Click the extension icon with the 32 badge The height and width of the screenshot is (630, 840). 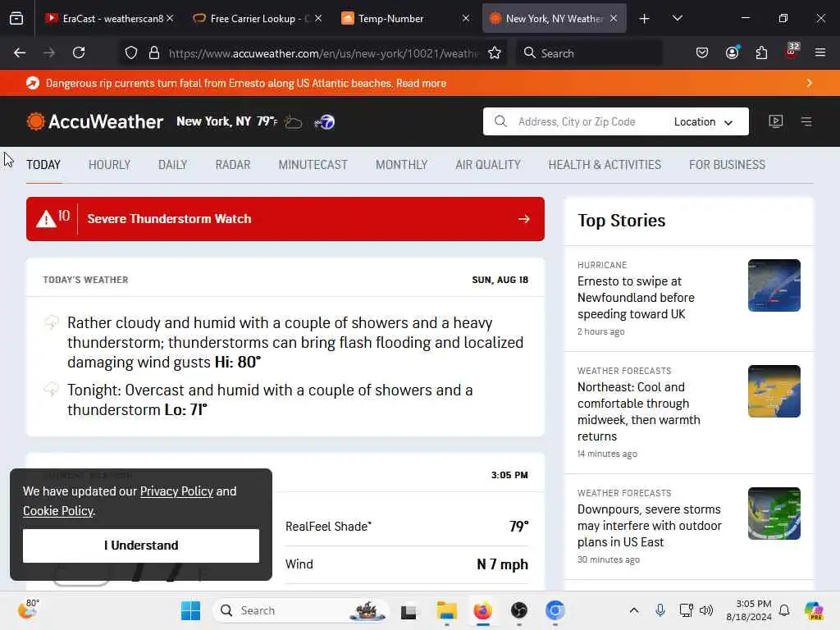(792, 52)
